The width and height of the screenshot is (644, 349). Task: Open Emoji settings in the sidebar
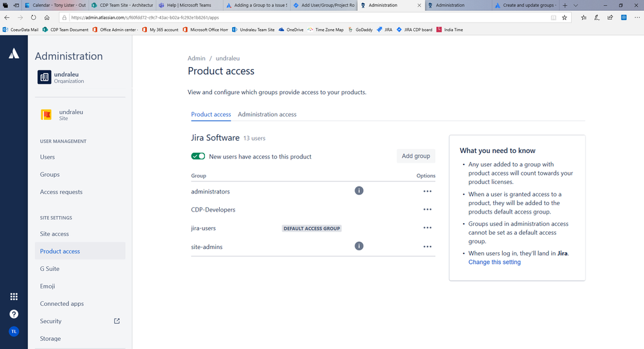click(80, 286)
